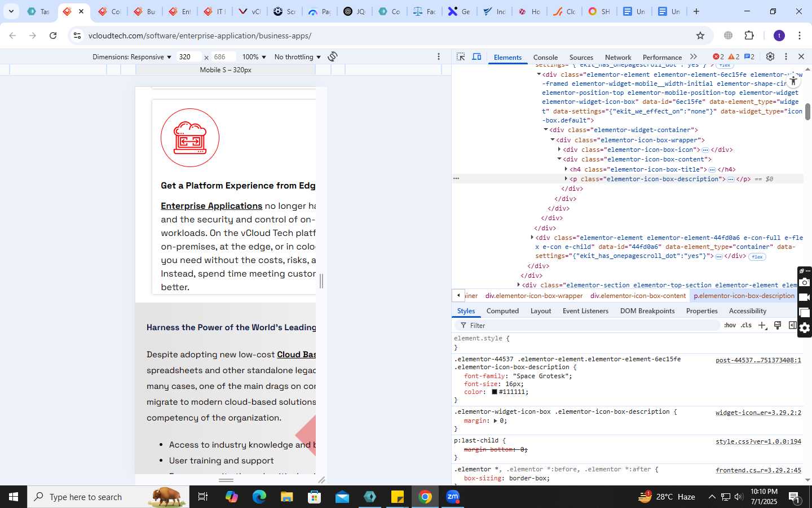Open the Accessibility tab
812x508 pixels.
click(748, 311)
